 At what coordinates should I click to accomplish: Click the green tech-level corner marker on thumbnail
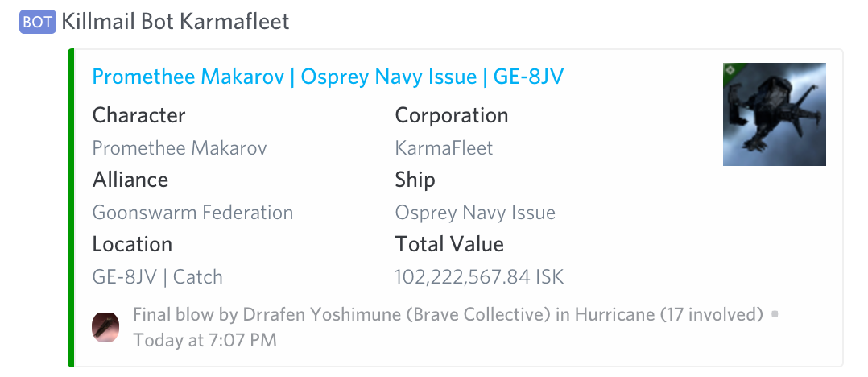pos(731,70)
